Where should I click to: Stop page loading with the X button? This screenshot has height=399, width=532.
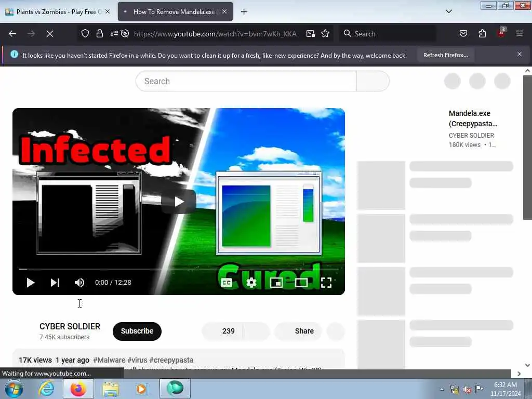click(x=50, y=34)
